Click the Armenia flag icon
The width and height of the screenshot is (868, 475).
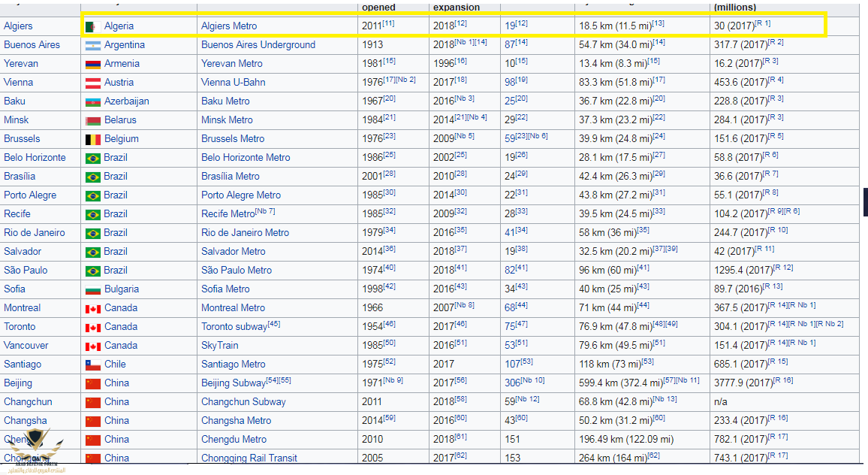coord(92,65)
